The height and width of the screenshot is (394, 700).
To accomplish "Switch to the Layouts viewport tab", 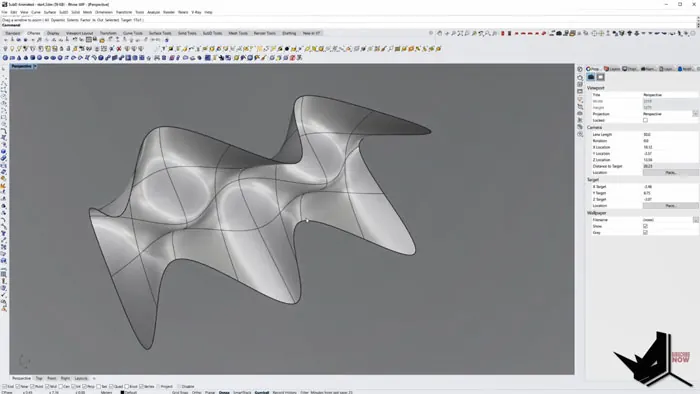I will coord(81,378).
